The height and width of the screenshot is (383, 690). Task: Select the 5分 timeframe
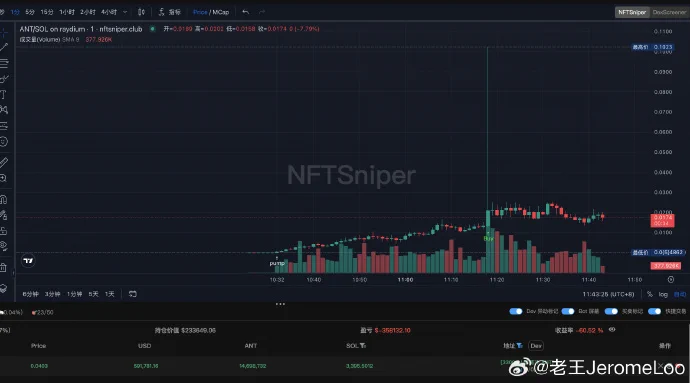pyautogui.click(x=30, y=12)
